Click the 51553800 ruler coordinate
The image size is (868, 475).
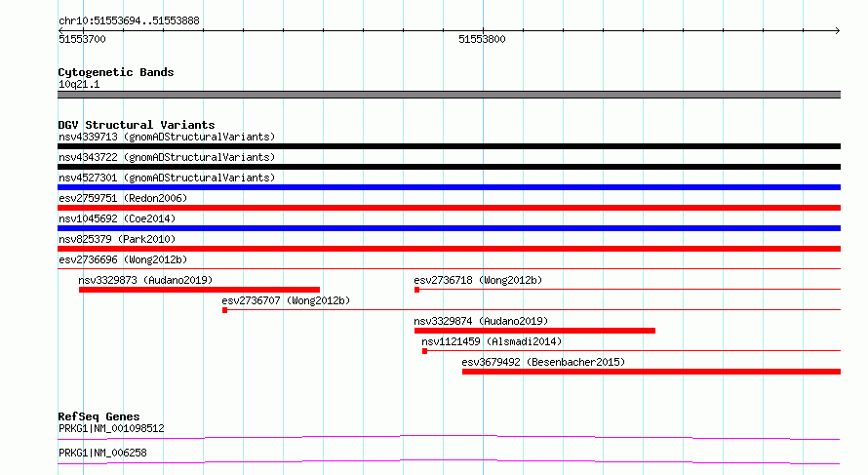pyautogui.click(x=482, y=39)
